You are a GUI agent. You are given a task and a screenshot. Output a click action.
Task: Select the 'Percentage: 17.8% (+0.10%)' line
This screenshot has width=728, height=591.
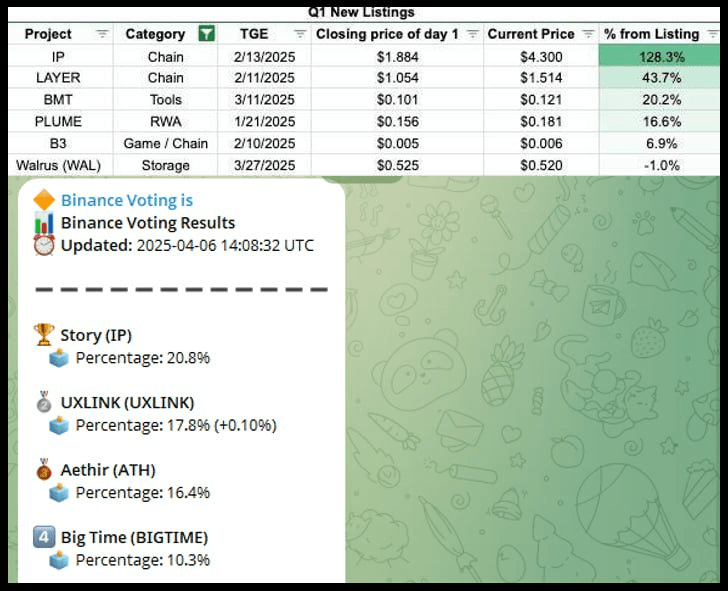[176, 425]
